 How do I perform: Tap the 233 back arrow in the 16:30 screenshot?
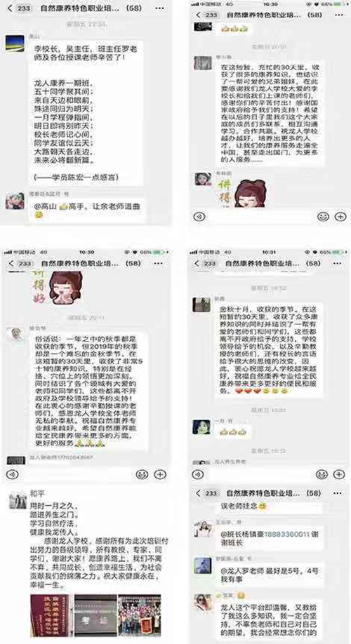206,15
